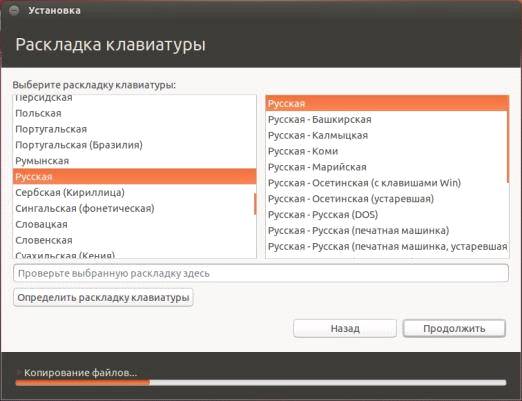
Task: Choose Русская - Русская (DOS) variant
Action: (387, 215)
